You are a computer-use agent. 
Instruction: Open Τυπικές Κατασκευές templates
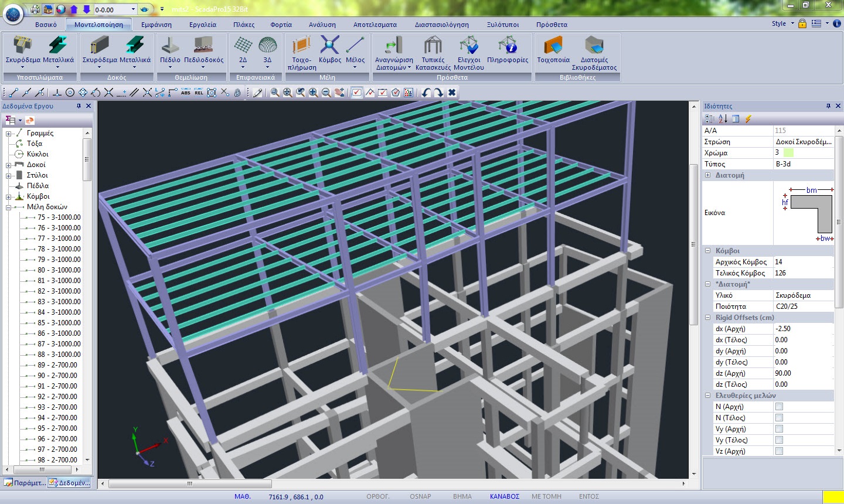(x=433, y=53)
